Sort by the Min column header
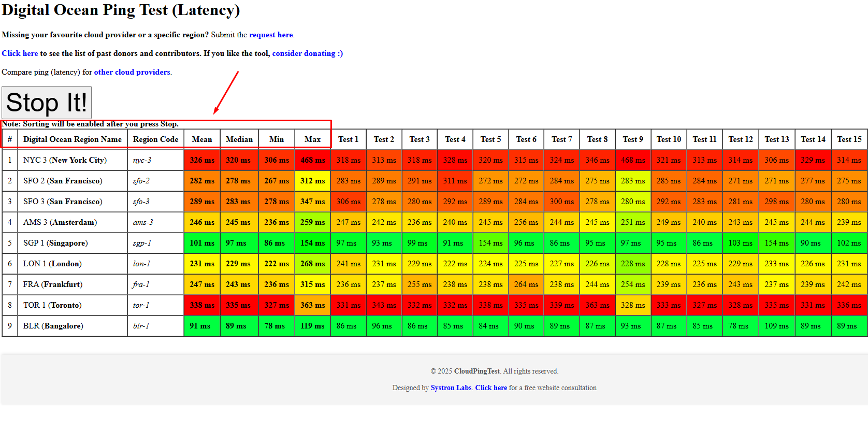 (x=277, y=139)
